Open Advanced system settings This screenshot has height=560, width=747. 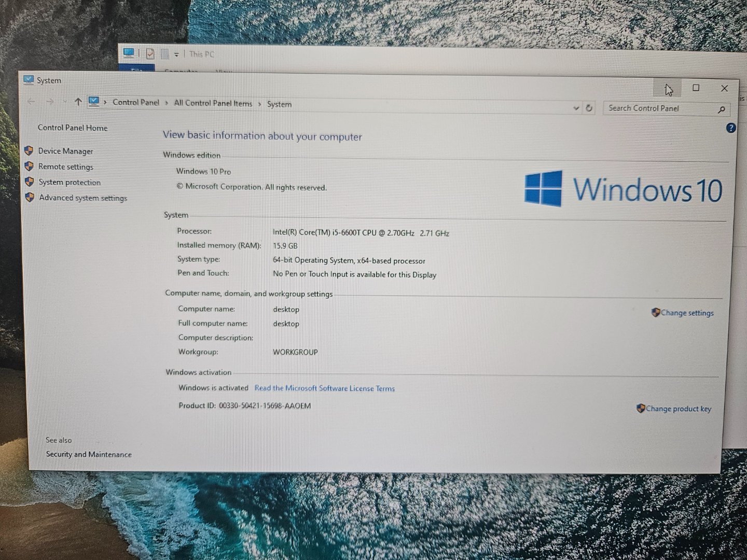point(83,198)
